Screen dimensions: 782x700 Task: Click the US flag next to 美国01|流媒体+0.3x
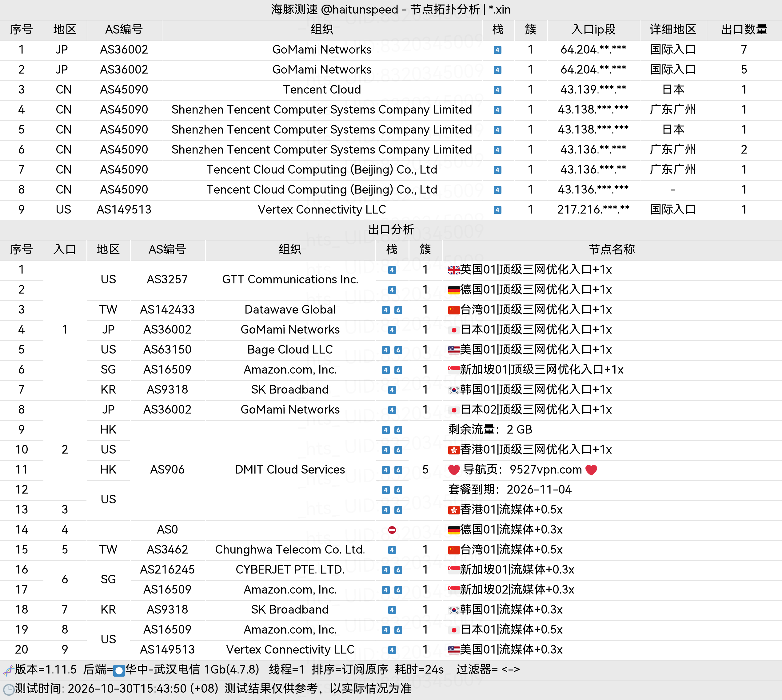454,650
